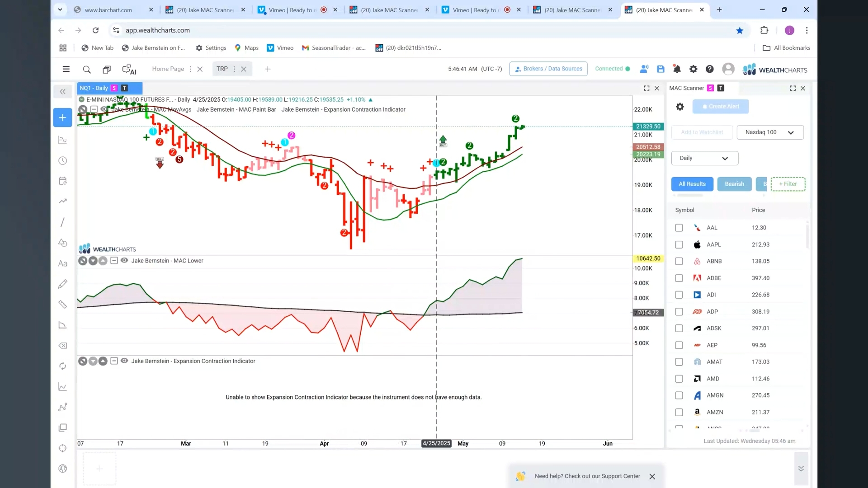
Task: Maximize the NQ1 chart panel
Action: point(647,89)
